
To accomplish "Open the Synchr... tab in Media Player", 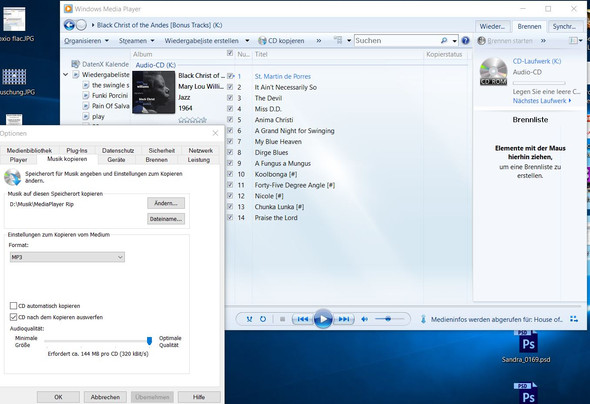I will (564, 26).
